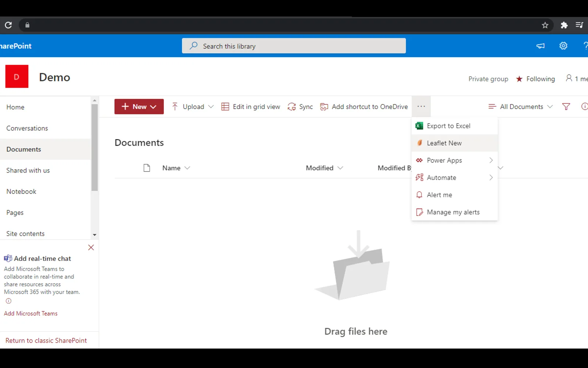Open the New dropdown button
This screenshot has width=588, height=368.
coord(139,107)
